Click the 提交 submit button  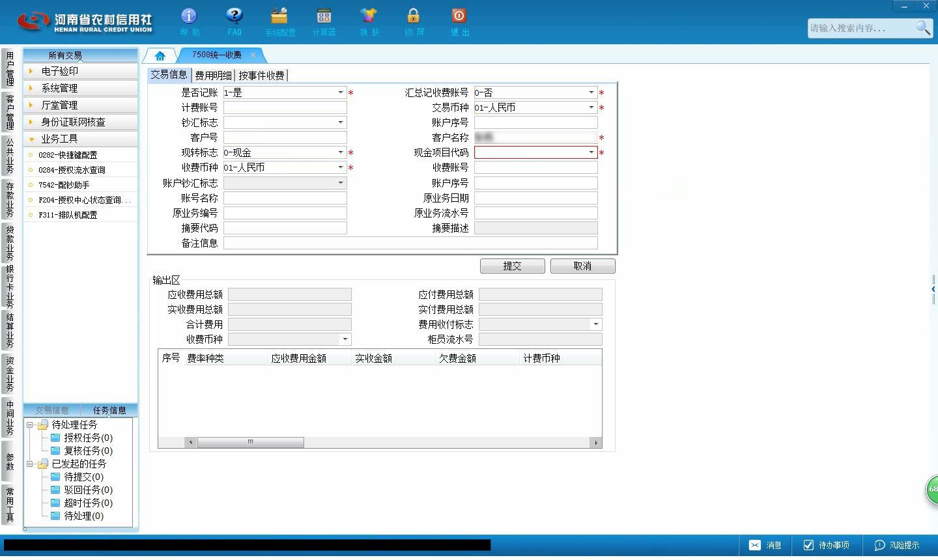point(513,266)
